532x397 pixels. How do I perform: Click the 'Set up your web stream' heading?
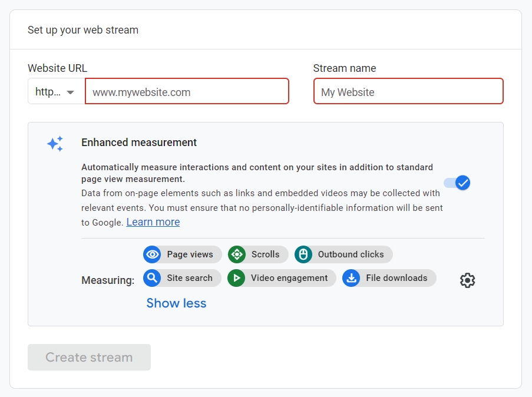(83, 29)
